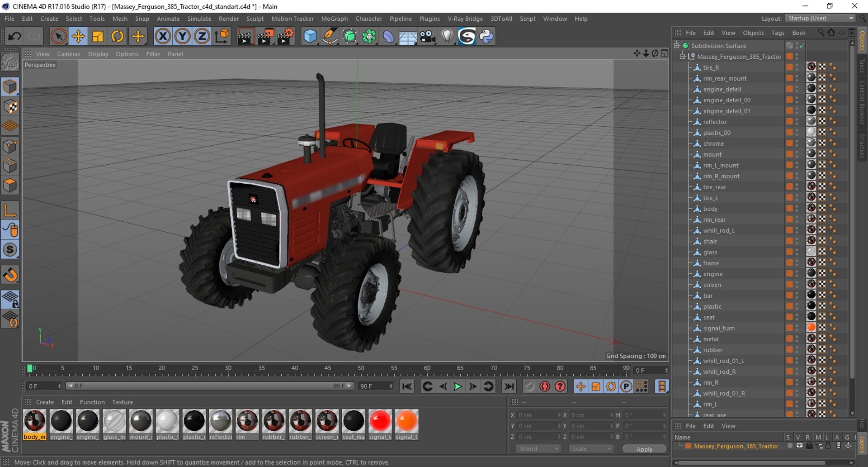Toggle the X axis lock

click(163, 36)
